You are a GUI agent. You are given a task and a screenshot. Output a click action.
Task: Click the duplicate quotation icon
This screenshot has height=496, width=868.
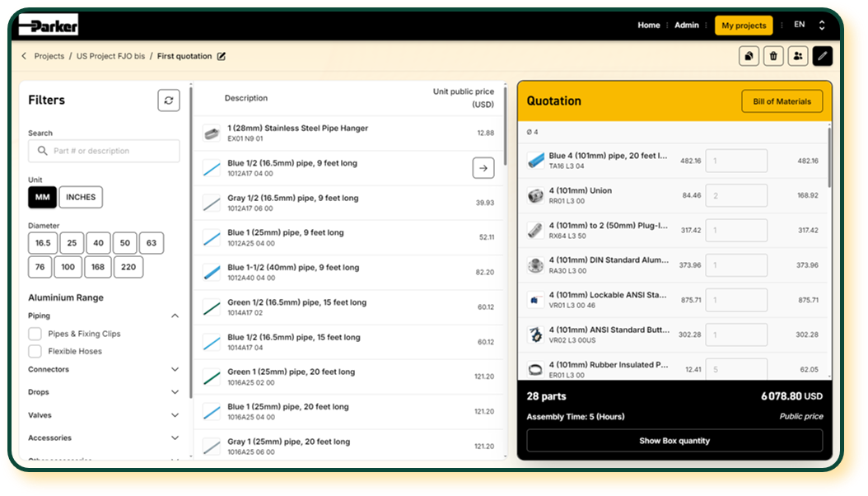749,56
